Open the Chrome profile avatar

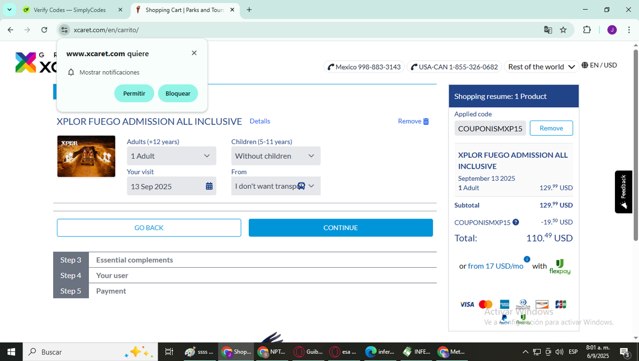point(612,30)
